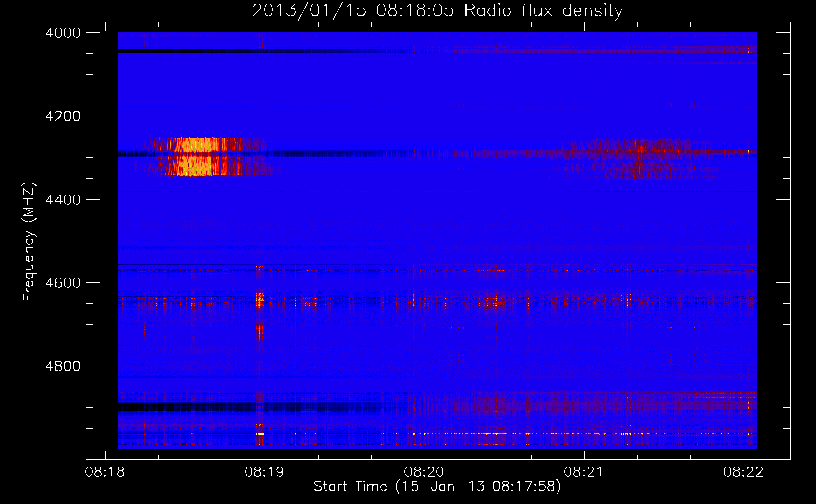Click the 4400 frequency tick label
The width and height of the screenshot is (816, 504).
coord(63,200)
